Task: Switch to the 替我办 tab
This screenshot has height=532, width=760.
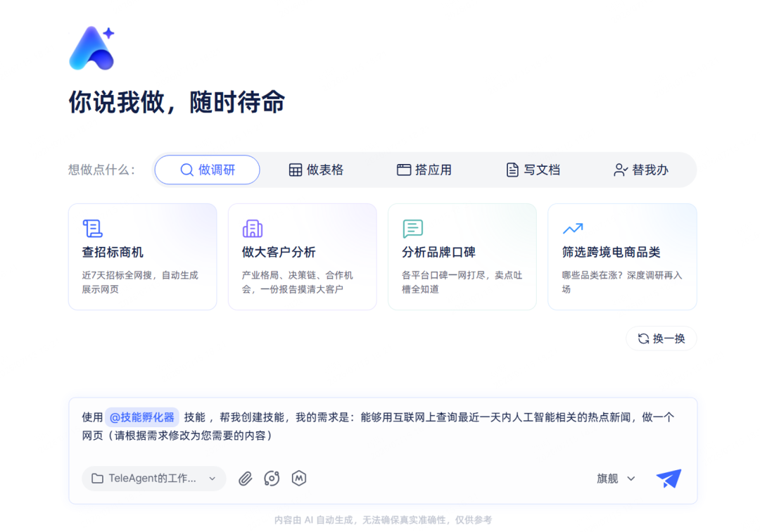Action: 641,170
